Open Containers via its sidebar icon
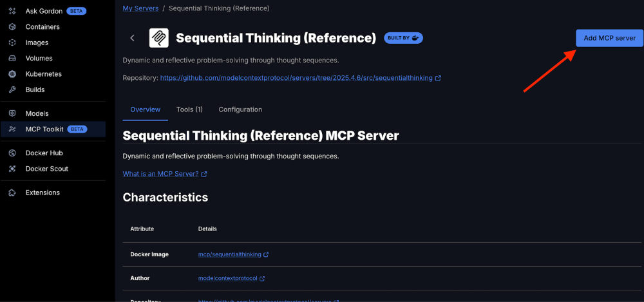The image size is (644, 302). pos(12,27)
